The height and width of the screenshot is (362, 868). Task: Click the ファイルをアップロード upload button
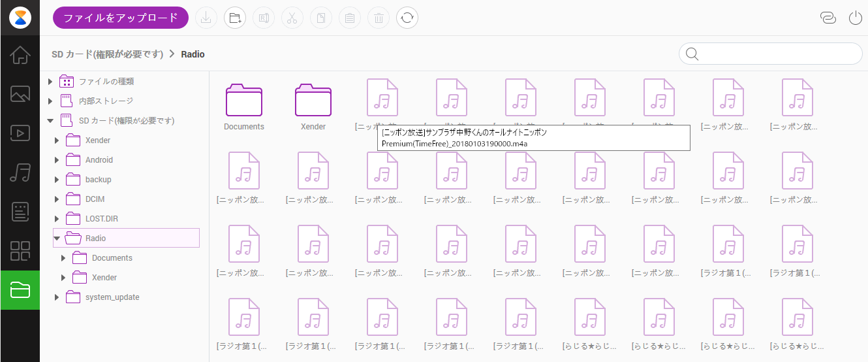pos(121,18)
